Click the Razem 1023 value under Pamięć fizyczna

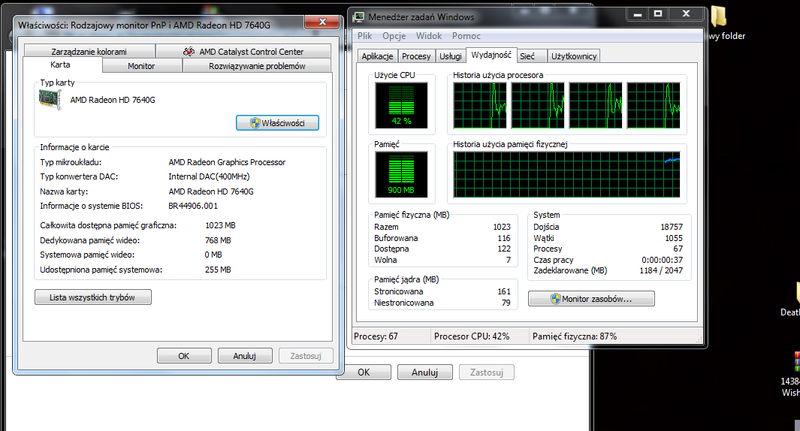point(502,227)
